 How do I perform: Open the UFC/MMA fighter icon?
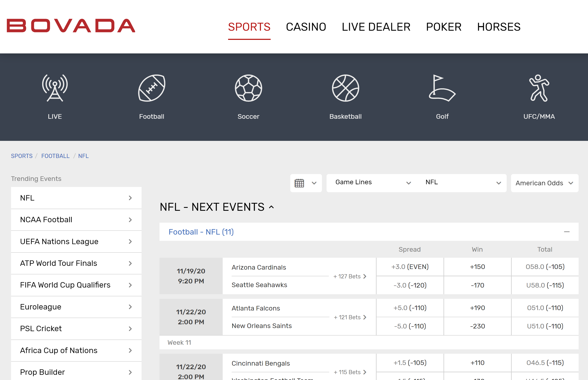click(539, 88)
